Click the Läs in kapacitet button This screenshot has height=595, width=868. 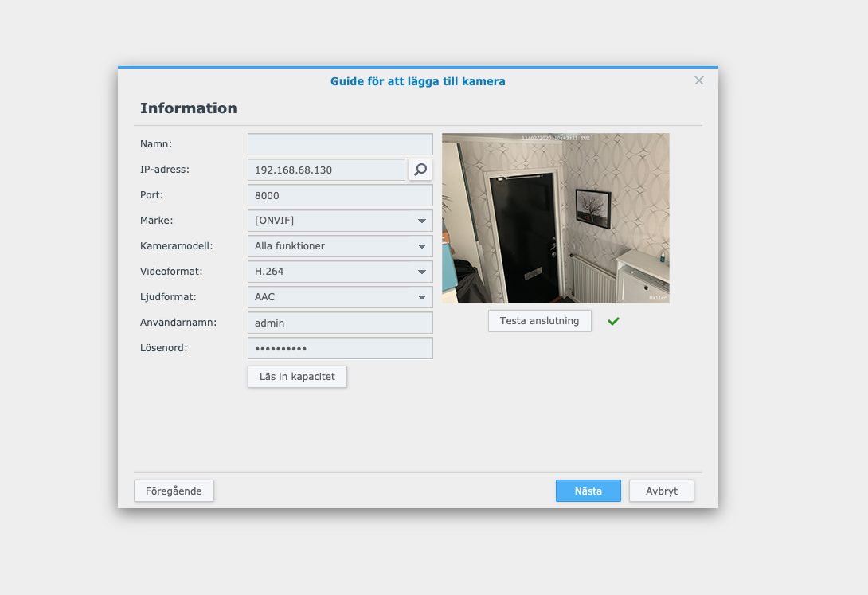[x=297, y=376]
